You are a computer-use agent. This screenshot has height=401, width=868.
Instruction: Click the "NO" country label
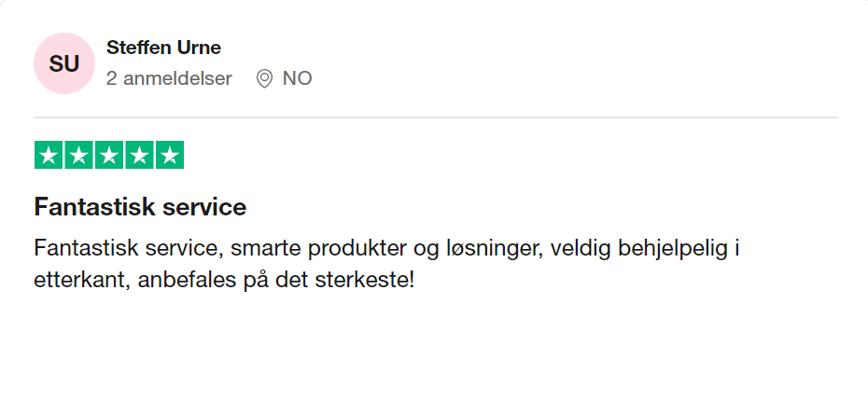(x=297, y=78)
